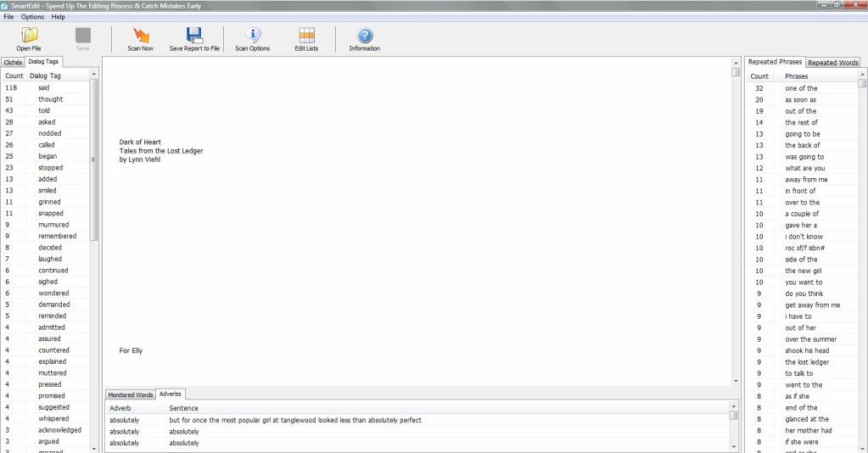Select the 'acknowledged' dialog tag row
The width and height of the screenshot is (868, 453).
point(46,430)
